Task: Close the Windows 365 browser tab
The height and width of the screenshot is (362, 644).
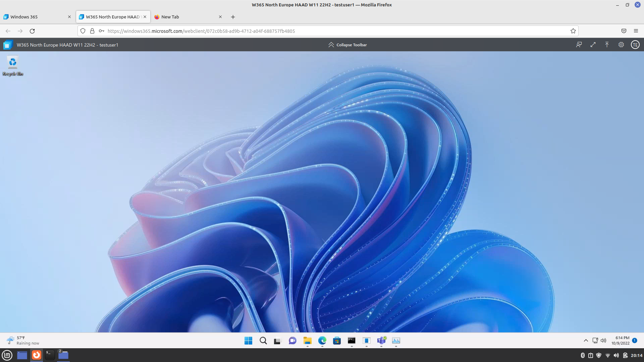Action: tap(69, 17)
